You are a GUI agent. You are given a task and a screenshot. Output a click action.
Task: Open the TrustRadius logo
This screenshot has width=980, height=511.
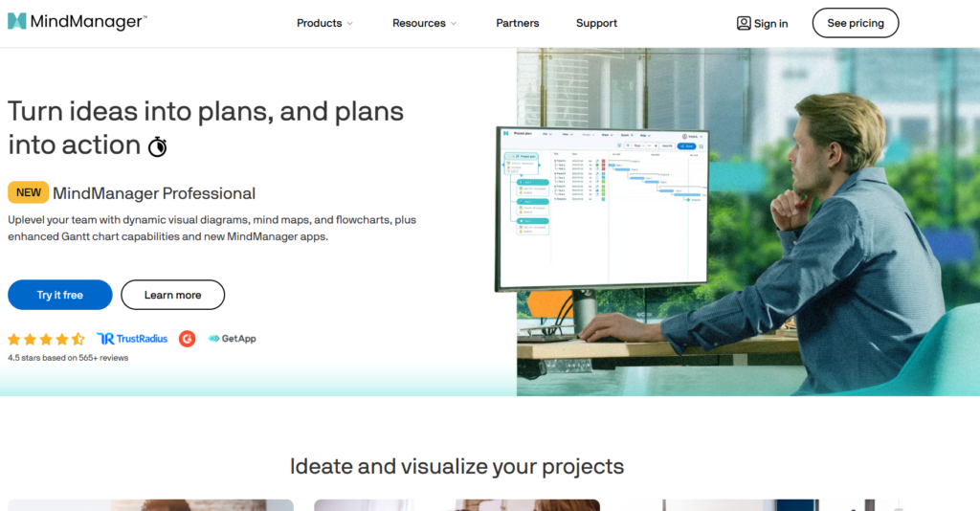pos(132,339)
